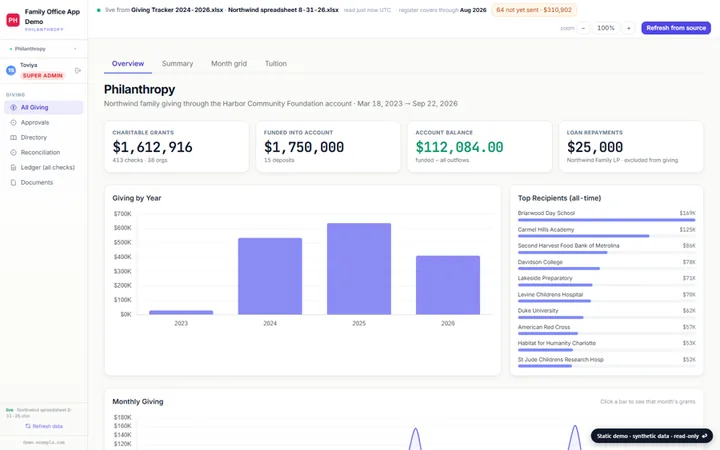Click the Reconciliation icon in sidebar
The image size is (720, 450).
[x=13, y=152]
